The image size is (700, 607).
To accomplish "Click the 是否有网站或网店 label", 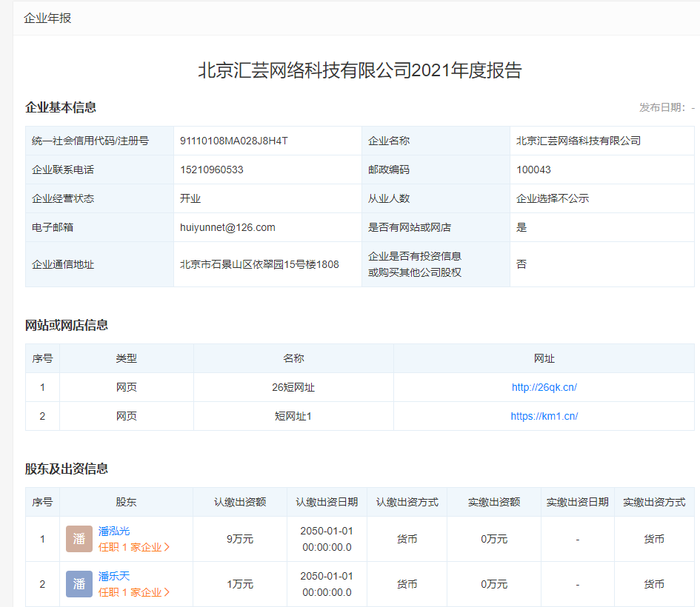I will click(410, 227).
